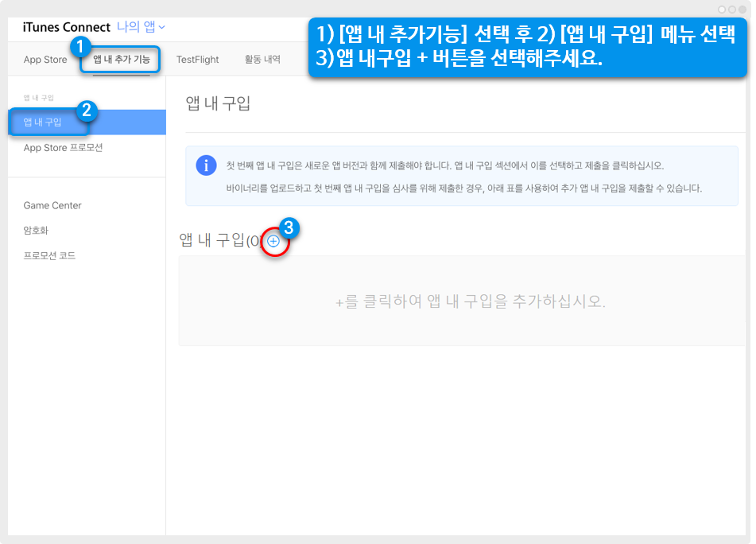Click the numbered step 3 badge
This screenshot has width=756, height=544.
[x=289, y=227]
